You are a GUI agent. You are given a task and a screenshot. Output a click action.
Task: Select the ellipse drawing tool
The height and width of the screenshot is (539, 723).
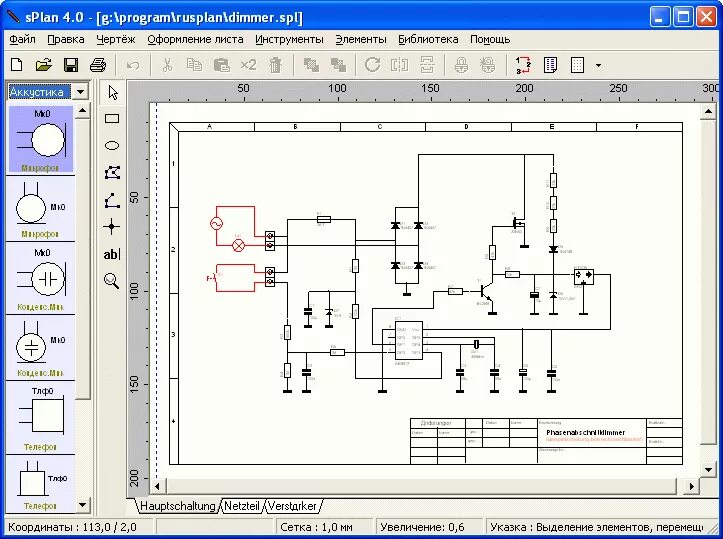[112, 145]
